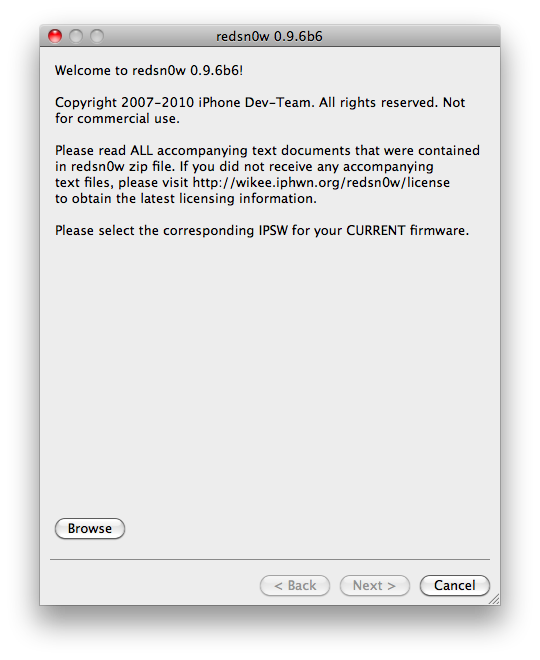Zoom window using the third titlebar button
Screen dimensions: 540x660
pyautogui.click(x=97, y=36)
